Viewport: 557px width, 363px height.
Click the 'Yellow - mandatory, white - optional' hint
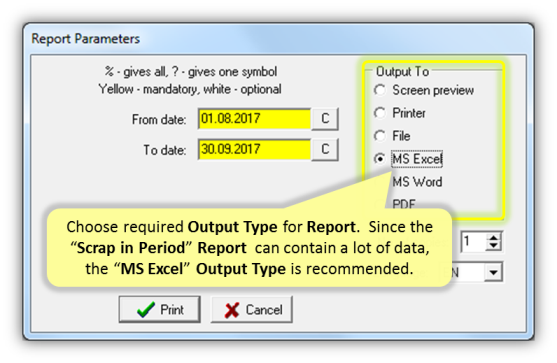[x=190, y=89]
